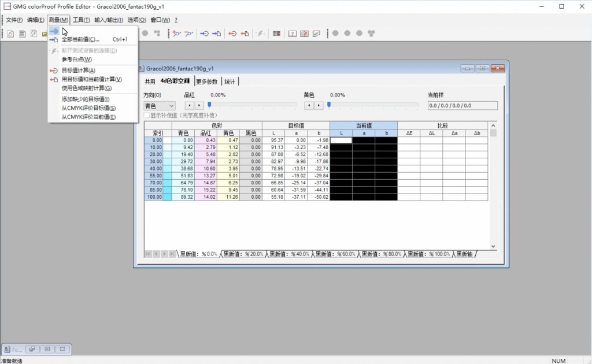592x364 pixels.
Task: Click the grayed disconnect device toolbar icon
Action: (x=261, y=34)
